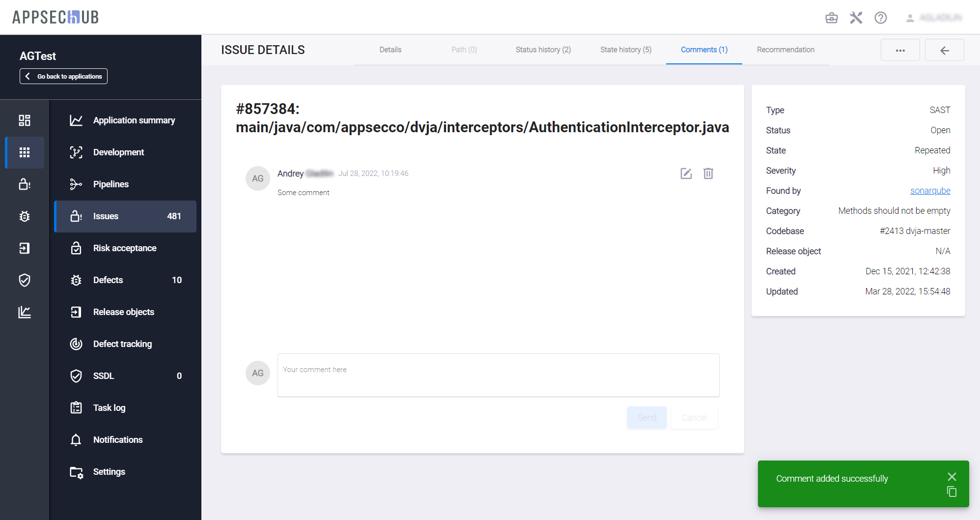The height and width of the screenshot is (520, 980).
Task: Click the briefcase icon in top bar
Action: click(831, 18)
